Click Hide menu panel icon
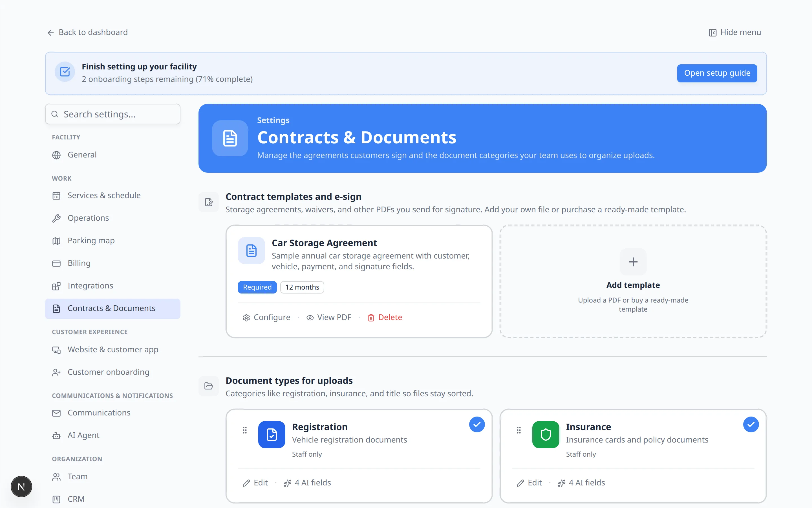This screenshot has height=508, width=812. (712, 32)
